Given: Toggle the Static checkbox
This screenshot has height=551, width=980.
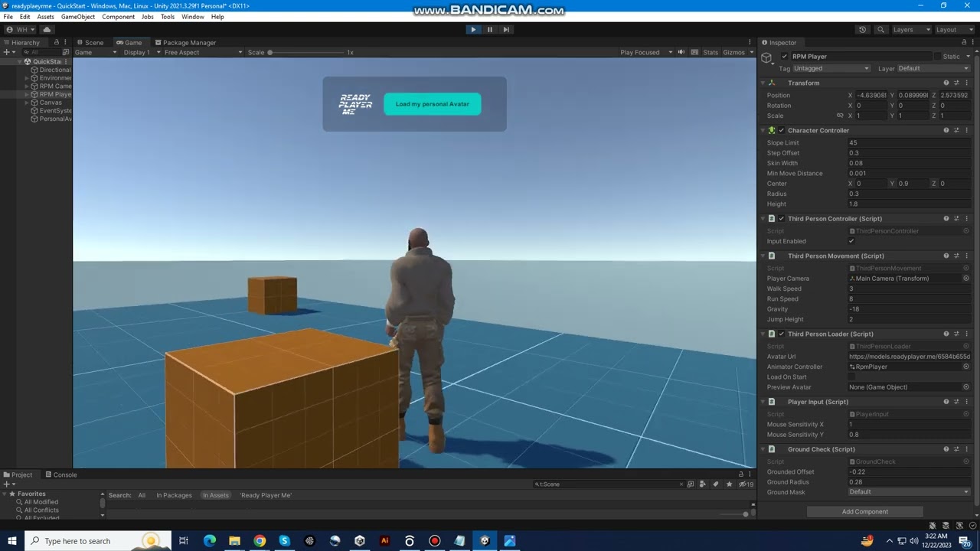Looking at the screenshot, I should click(937, 57).
